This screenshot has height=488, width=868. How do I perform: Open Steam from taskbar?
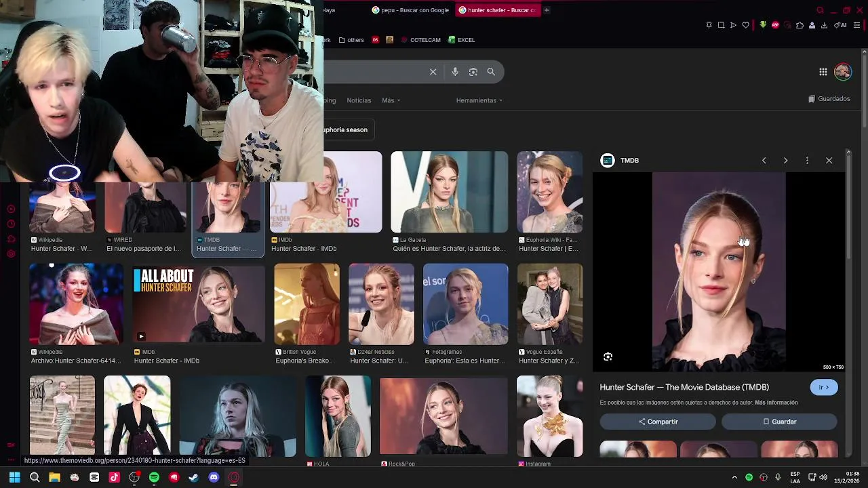click(193, 477)
